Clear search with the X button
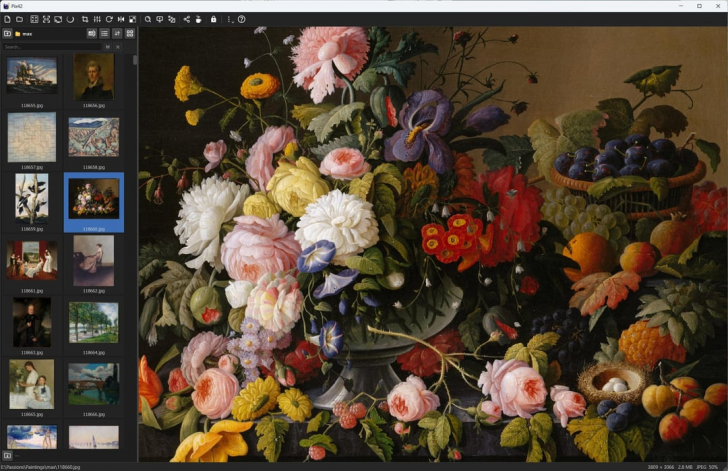This screenshot has width=728, height=471. [x=118, y=47]
